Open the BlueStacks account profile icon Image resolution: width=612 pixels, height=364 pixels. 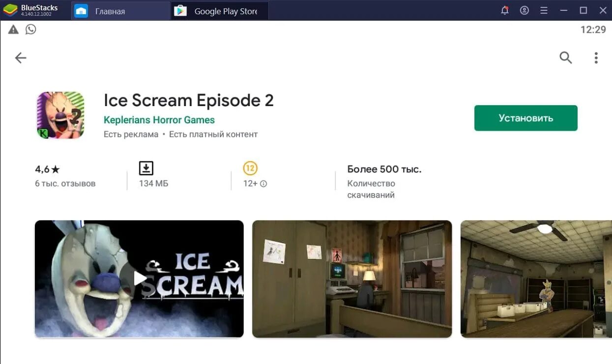525,10
